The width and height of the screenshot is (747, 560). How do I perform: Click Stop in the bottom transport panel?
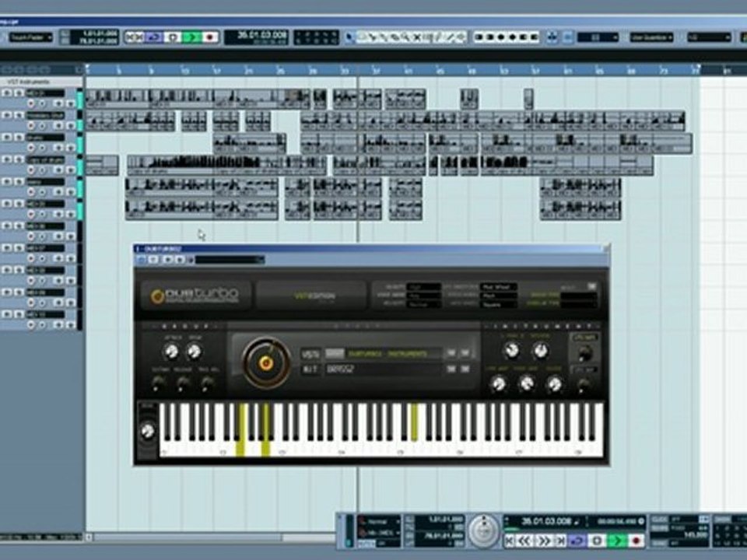point(597,541)
